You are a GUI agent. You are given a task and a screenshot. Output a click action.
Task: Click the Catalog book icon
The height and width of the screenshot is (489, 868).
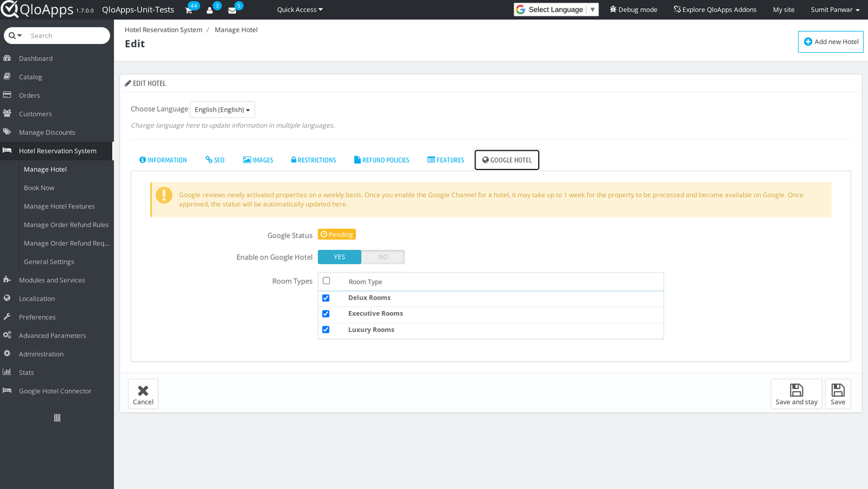7,77
